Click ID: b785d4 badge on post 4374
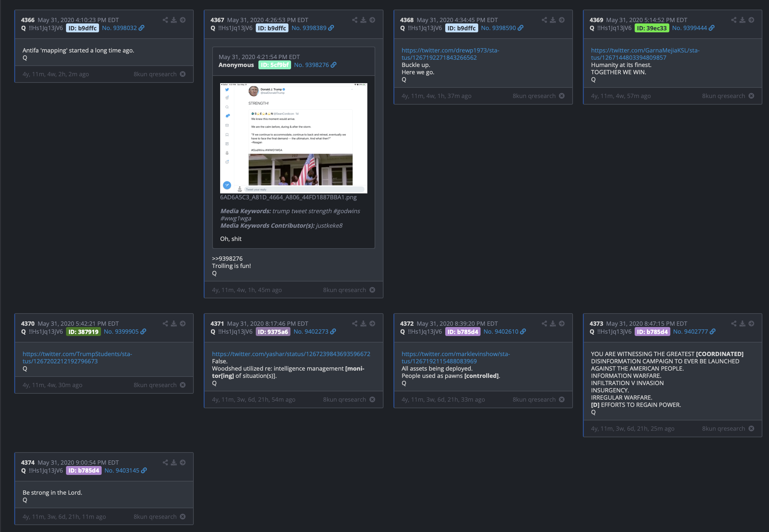Viewport: 769px width, 532px height. pyautogui.click(x=84, y=471)
